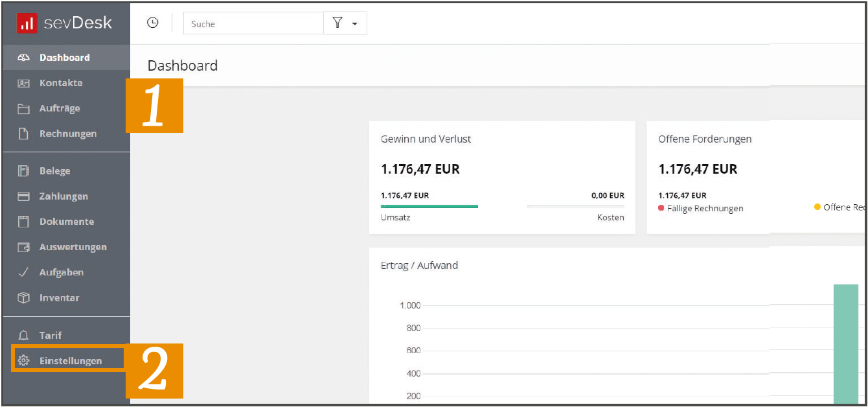
Task: Click the sevDesk brand name text
Action: (x=78, y=23)
